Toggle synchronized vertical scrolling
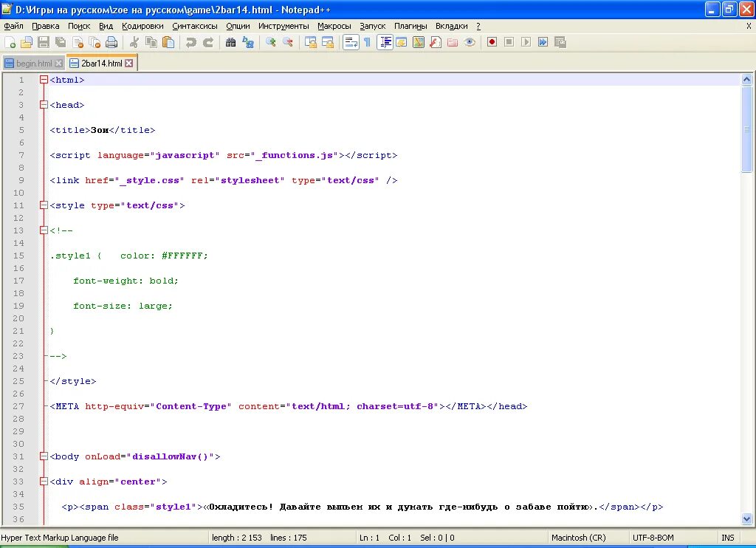This screenshot has width=756, height=548. click(311, 42)
